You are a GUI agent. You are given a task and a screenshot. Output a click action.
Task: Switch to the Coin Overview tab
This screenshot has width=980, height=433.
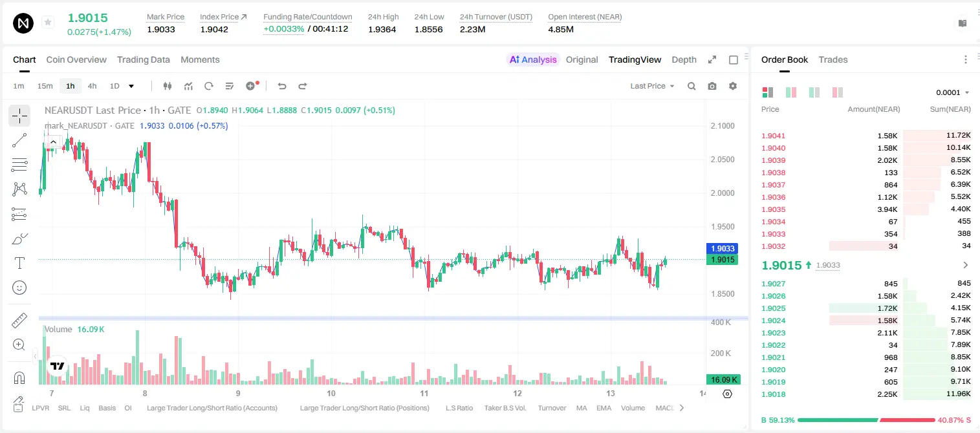pos(76,59)
